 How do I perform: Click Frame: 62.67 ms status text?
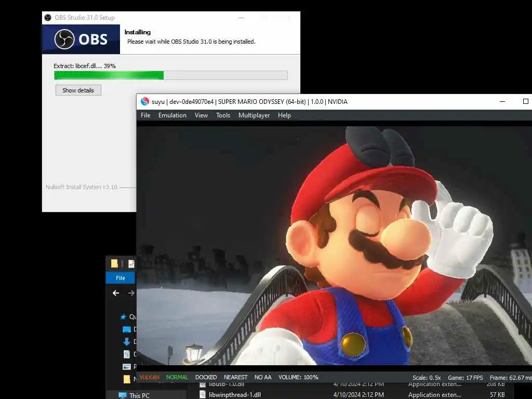tap(511, 378)
